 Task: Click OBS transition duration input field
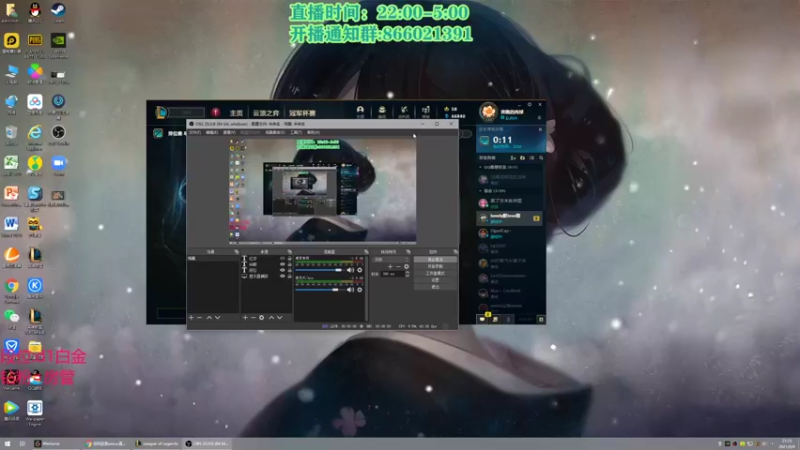[392, 274]
